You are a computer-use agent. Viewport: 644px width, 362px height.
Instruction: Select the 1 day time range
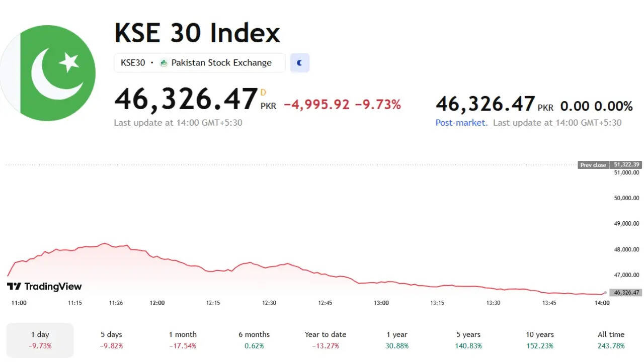click(x=40, y=339)
